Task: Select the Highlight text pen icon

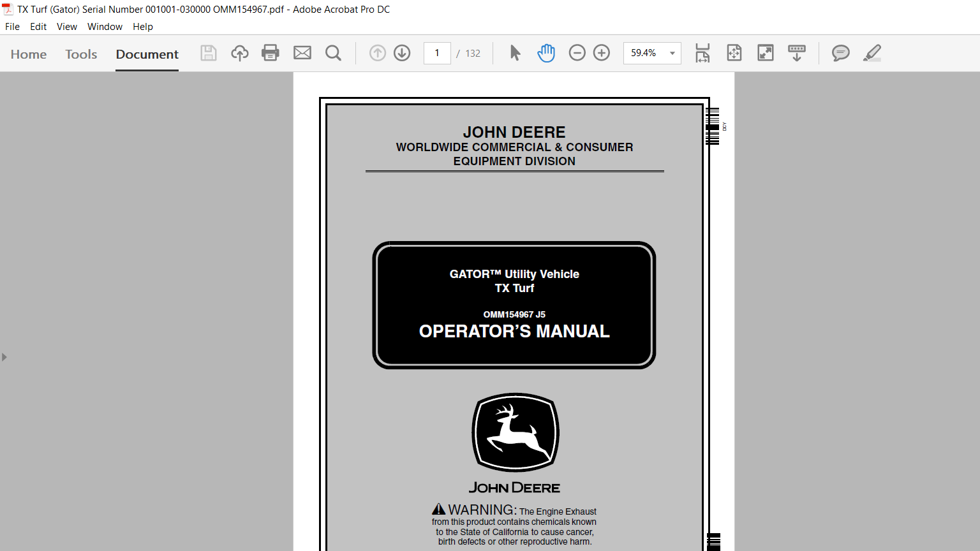Action: [x=872, y=53]
